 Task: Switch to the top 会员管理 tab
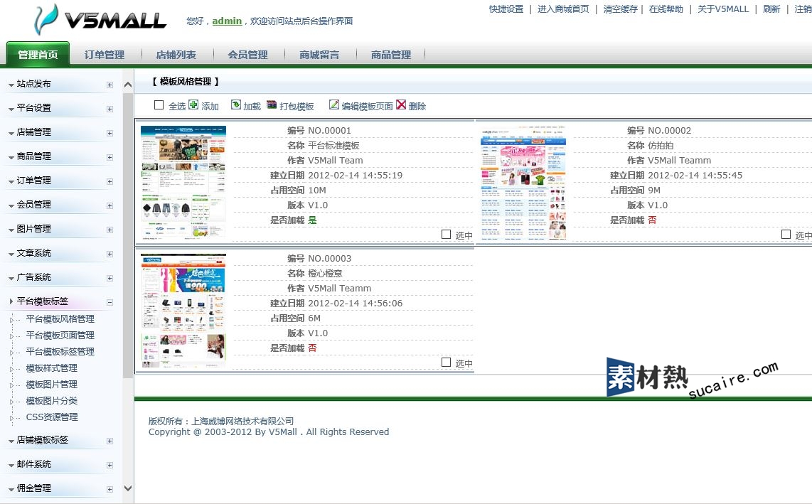tap(247, 55)
